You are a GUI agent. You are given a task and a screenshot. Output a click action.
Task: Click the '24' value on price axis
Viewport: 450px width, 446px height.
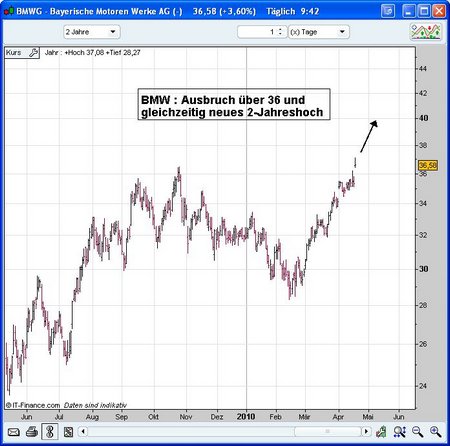pyautogui.click(x=423, y=386)
